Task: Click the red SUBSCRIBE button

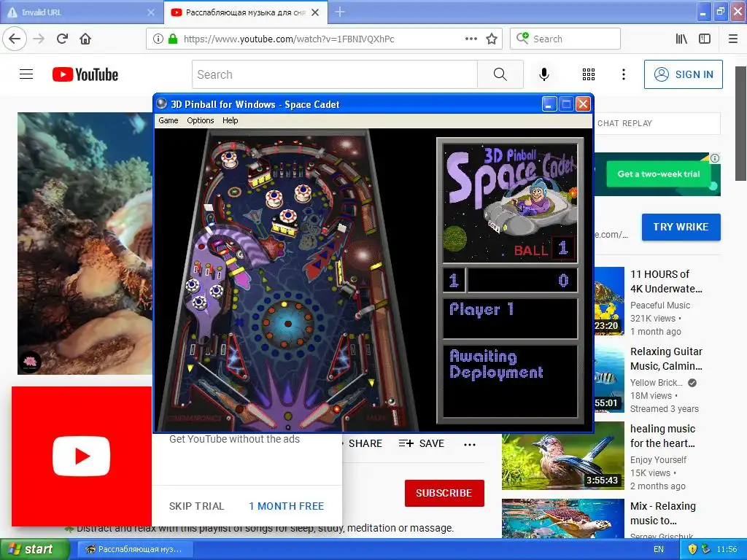Action: (444, 493)
